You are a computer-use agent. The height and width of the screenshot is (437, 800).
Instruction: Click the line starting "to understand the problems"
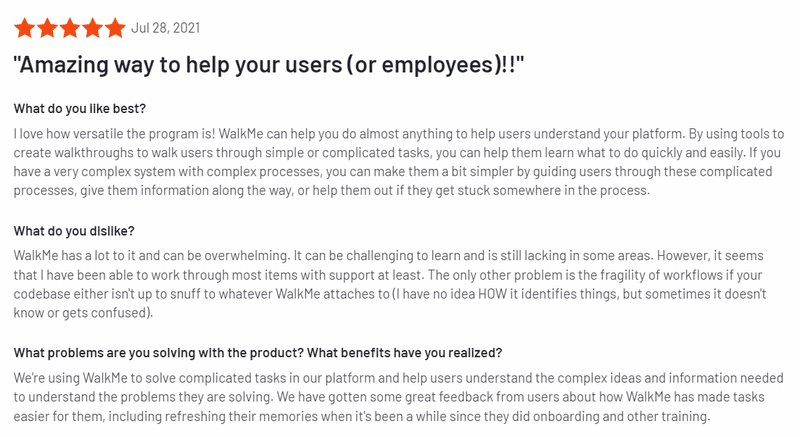(x=399, y=396)
